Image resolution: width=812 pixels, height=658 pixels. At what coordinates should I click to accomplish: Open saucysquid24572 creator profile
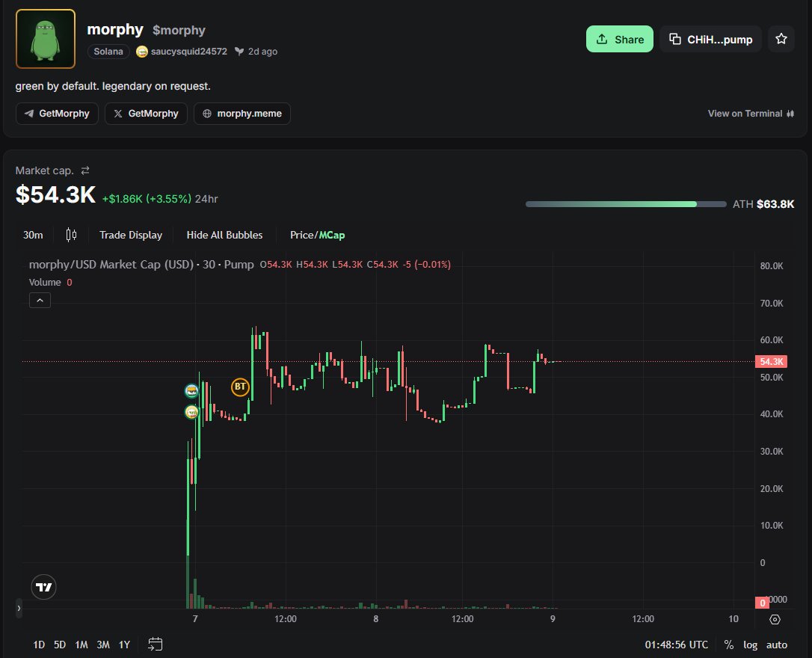182,52
